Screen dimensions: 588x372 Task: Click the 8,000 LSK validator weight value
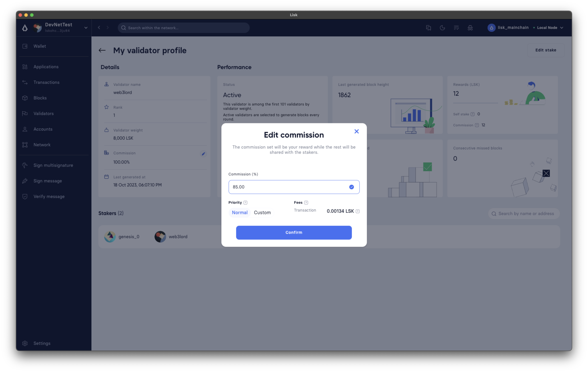(x=123, y=138)
